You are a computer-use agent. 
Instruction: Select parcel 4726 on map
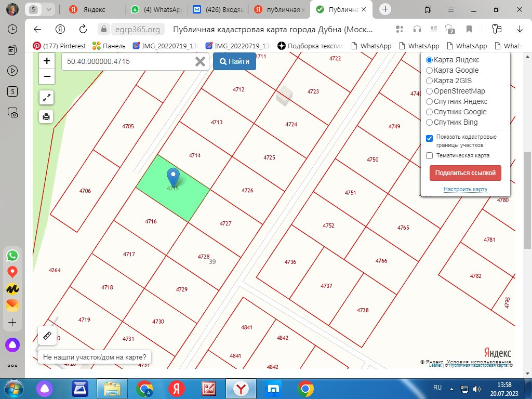click(247, 190)
